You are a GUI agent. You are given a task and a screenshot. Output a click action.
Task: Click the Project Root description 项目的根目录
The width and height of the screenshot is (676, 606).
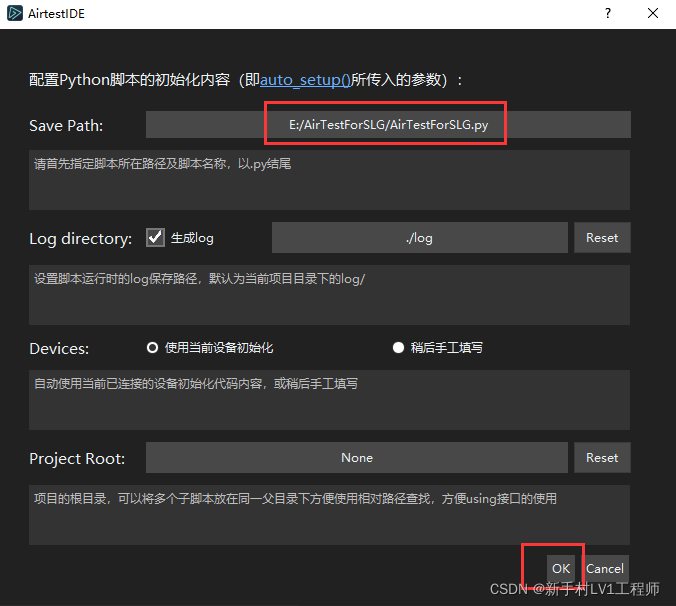pyautogui.click(x=295, y=499)
